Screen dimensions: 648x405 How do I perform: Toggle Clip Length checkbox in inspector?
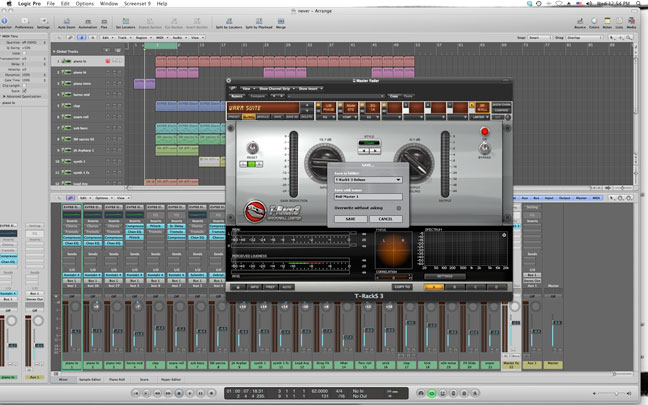click(24, 86)
